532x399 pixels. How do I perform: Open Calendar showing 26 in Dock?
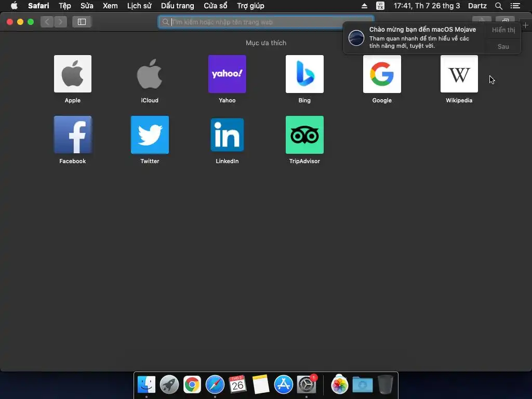point(237,384)
